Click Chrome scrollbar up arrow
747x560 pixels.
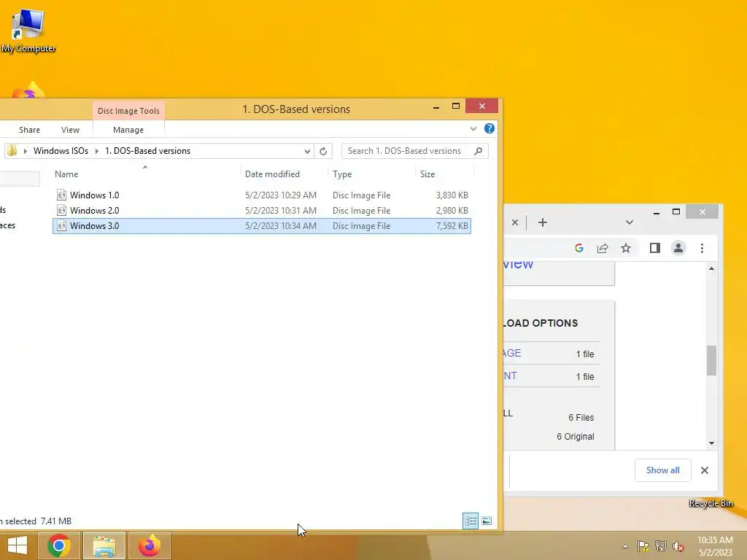click(711, 268)
